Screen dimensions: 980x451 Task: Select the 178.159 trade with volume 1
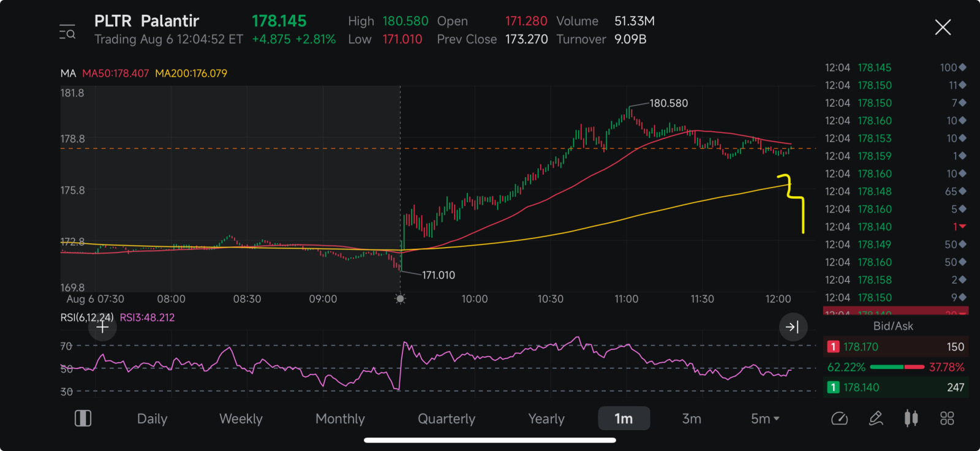pos(895,156)
